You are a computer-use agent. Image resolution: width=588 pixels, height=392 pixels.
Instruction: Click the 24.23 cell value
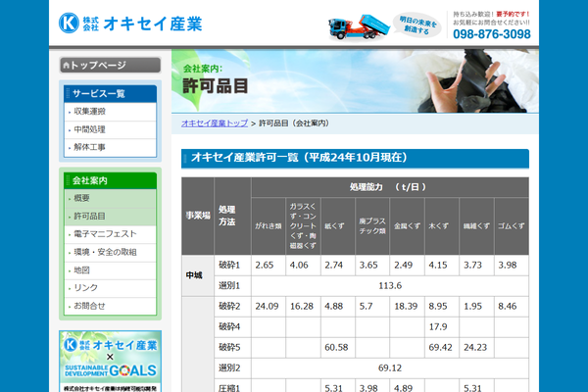(475, 348)
